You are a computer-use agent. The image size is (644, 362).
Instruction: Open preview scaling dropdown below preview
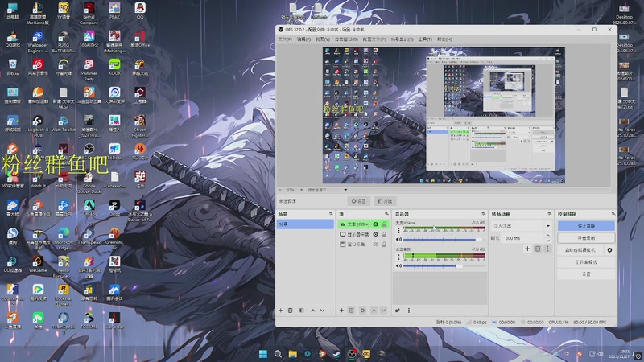[x=328, y=190]
